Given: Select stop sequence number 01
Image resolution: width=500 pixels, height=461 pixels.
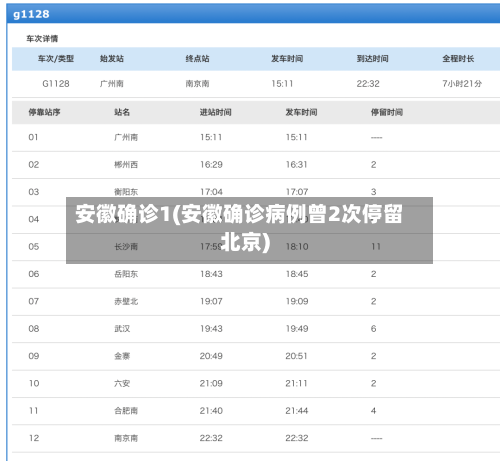Looking at the screenshot, I should pos(33,137).
